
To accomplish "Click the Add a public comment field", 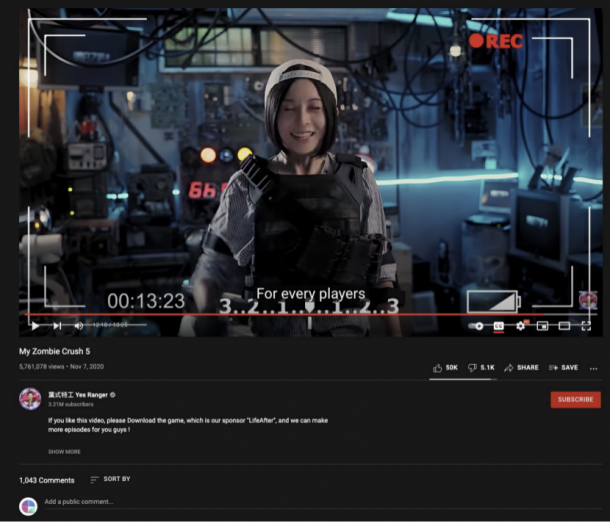I will [x=323, y=502].
